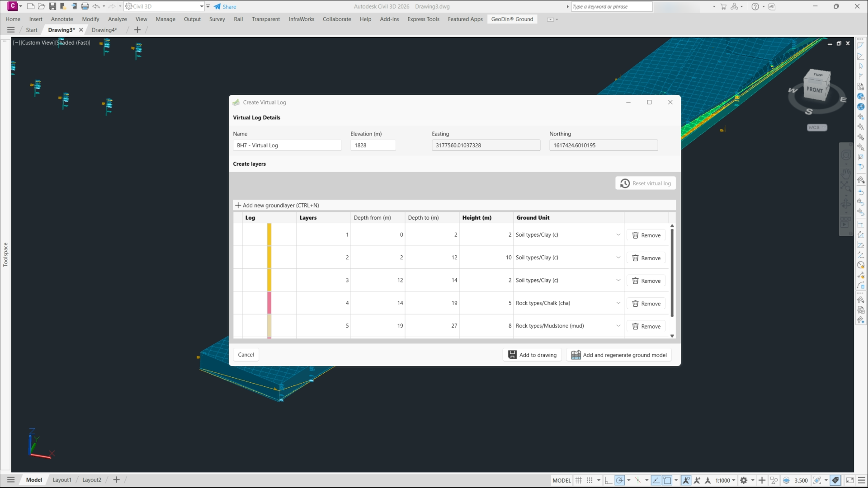The height and width of the screenshot is (488, 868).
Task: Switch to the Drawing4* file tab
Action: coord(104,30)
